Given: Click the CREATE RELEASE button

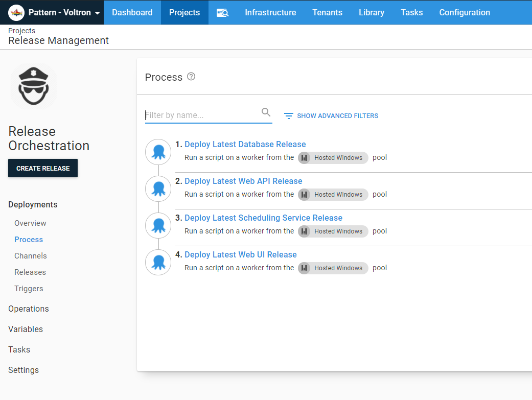Looking at the screenshot, I should click(x=42, y=168).
